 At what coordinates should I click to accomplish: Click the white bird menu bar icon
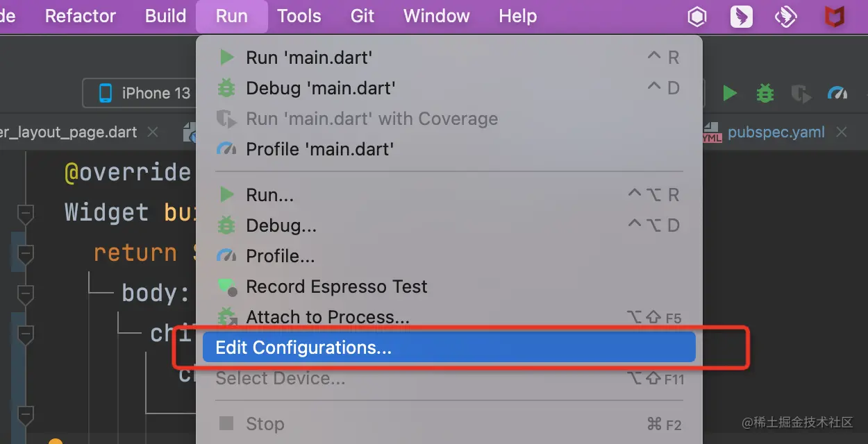pos(742,17)
